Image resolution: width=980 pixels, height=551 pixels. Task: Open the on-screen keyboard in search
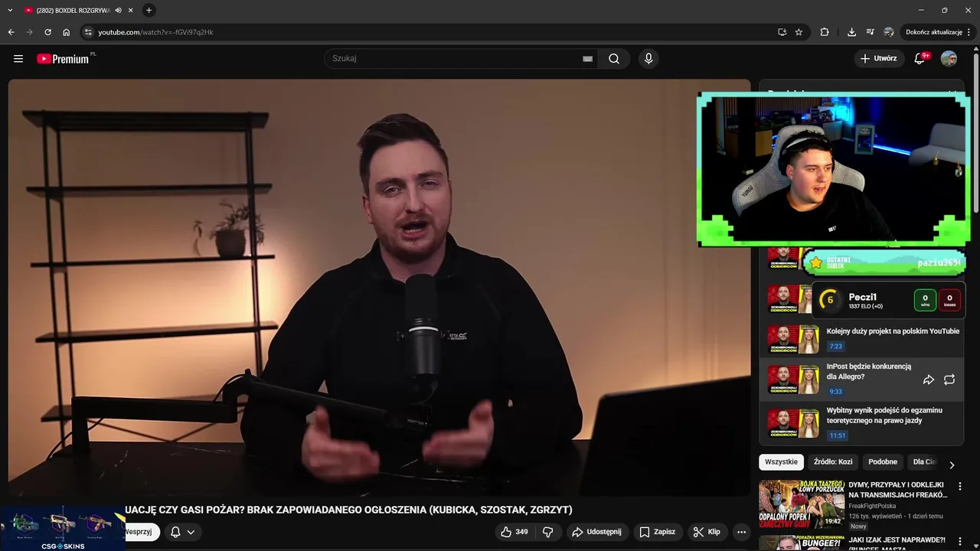pyautogui.click(x=587, y=58)
